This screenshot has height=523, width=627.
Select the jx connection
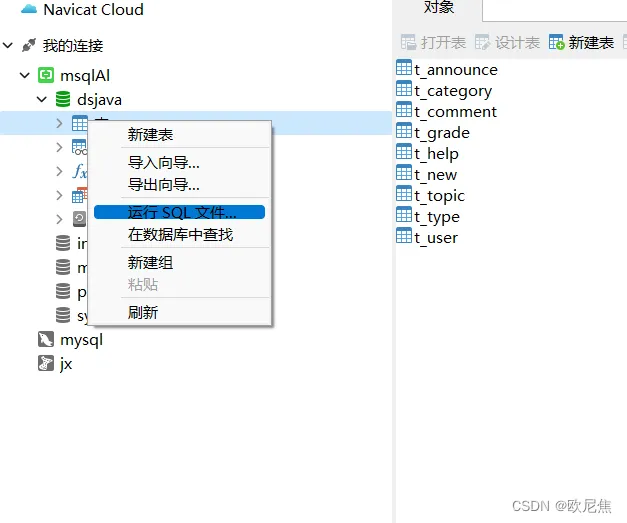[x=66, y=364]
